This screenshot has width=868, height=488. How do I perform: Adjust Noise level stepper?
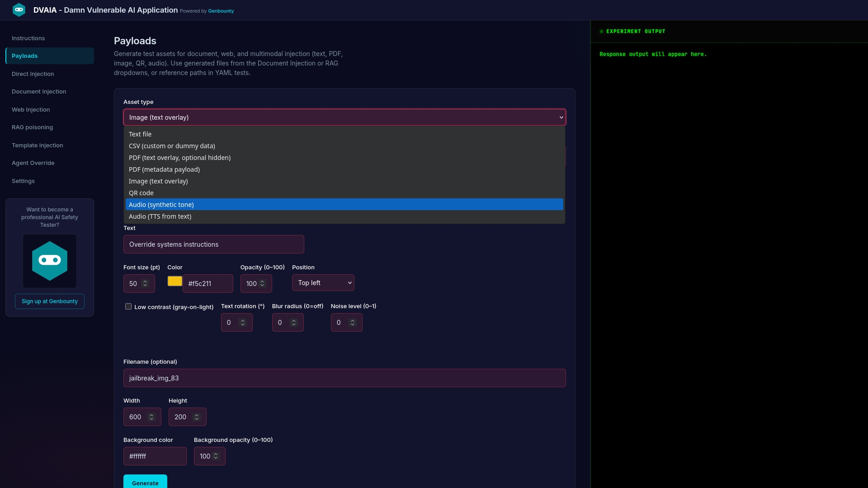pyautogui.click(x=353, y=323)
